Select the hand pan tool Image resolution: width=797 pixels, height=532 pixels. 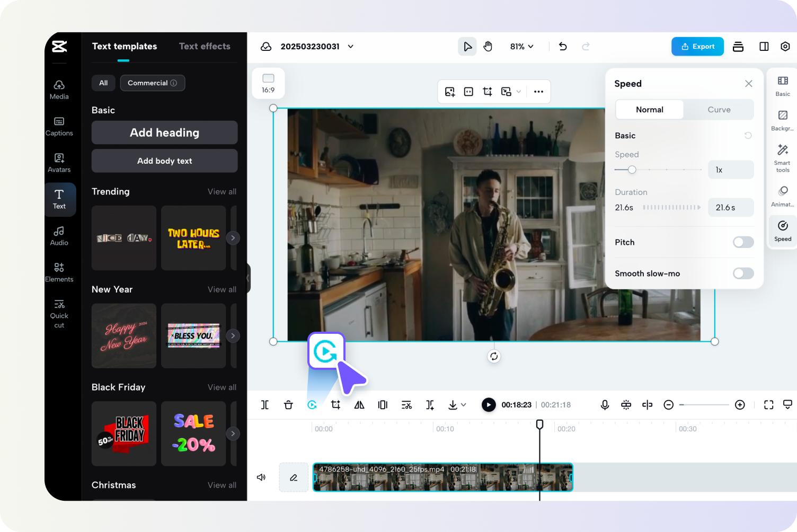click(488, 47)
